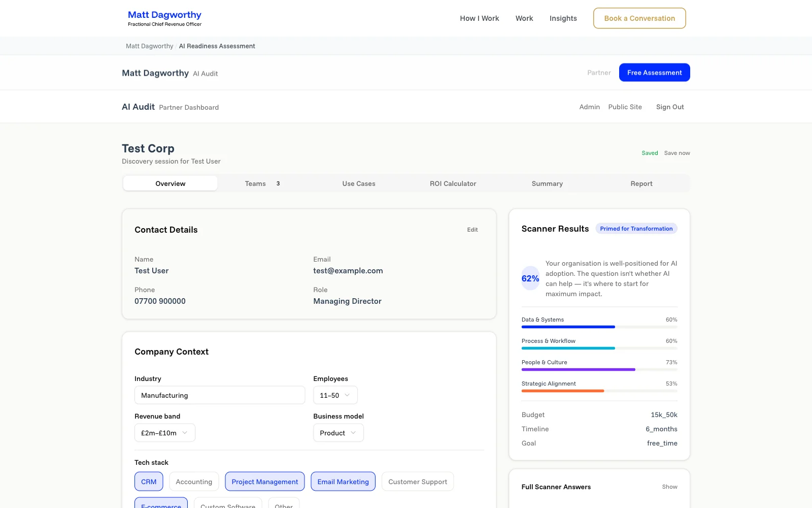
Task: Open the Business model dropdown
Action: point(338,432)
